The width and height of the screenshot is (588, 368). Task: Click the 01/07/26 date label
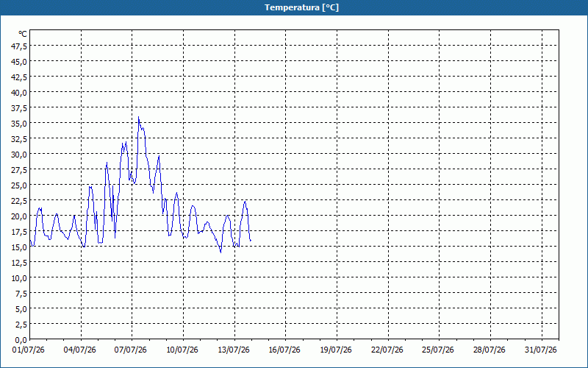point(29,350)
